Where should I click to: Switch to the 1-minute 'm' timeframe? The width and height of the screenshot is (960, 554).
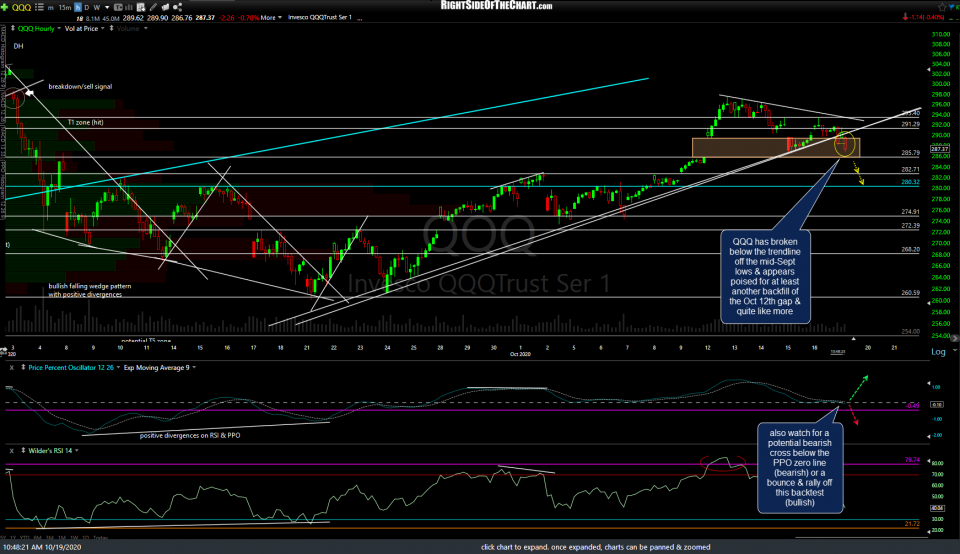(51, 7)
